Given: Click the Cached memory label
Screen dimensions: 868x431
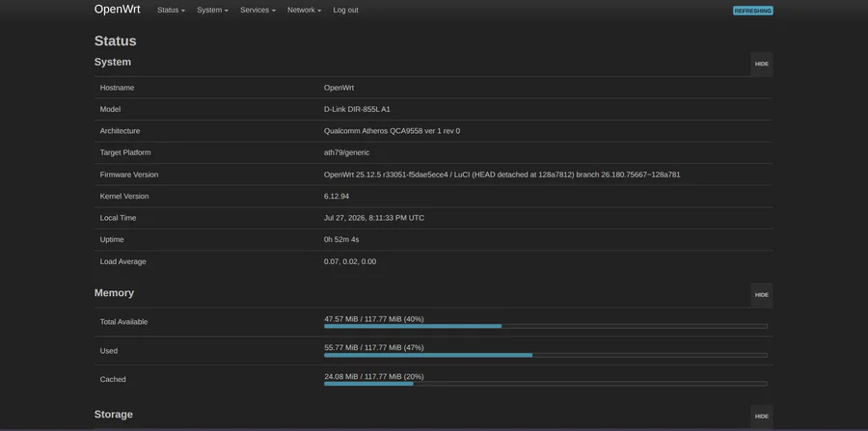Looking at the screenshot, I should coord(113,380).
